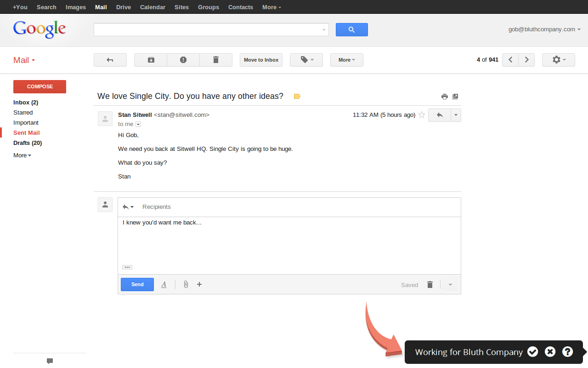Open Sites in top bar
Image resolution: width=588 pixels, height=368 pixels.
pyautogui.click(x=182, y=7)
